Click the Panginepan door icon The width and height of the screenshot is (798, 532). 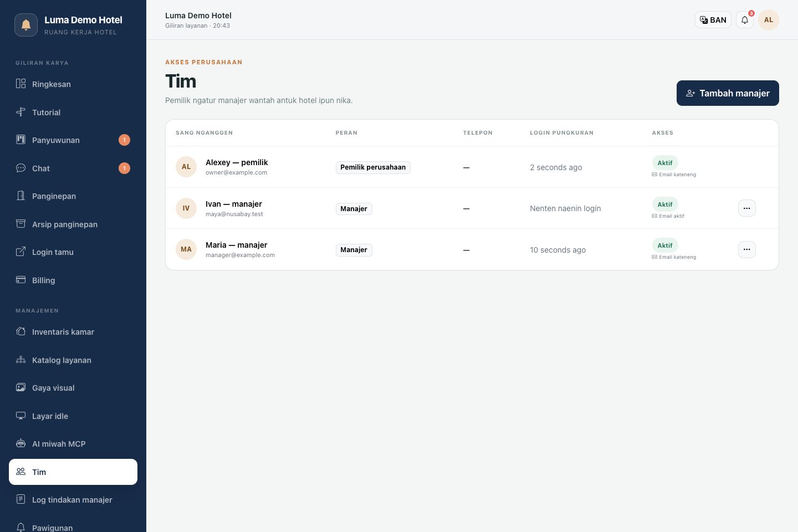(x=21, y=196)
